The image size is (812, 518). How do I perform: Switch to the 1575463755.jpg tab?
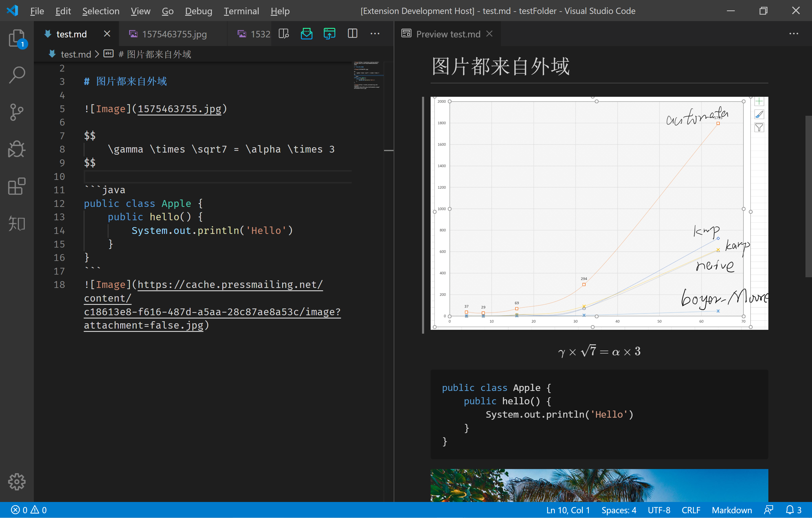[x=173, y=34]
